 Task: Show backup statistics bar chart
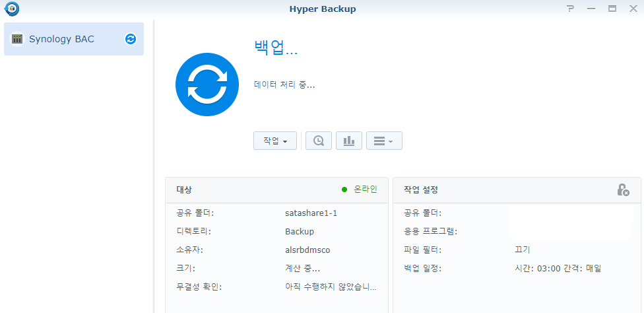click(x=349, y=141)
